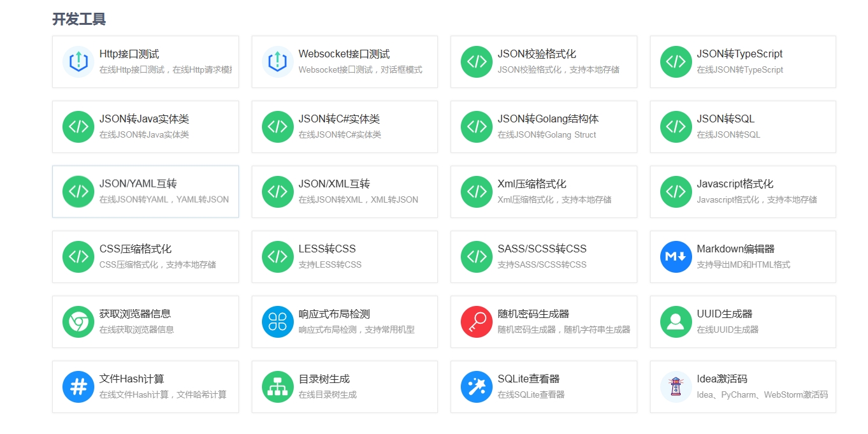The image size is (868, 434).
Task: Open JSON校验格式化 title link
Action: (537, 54)
